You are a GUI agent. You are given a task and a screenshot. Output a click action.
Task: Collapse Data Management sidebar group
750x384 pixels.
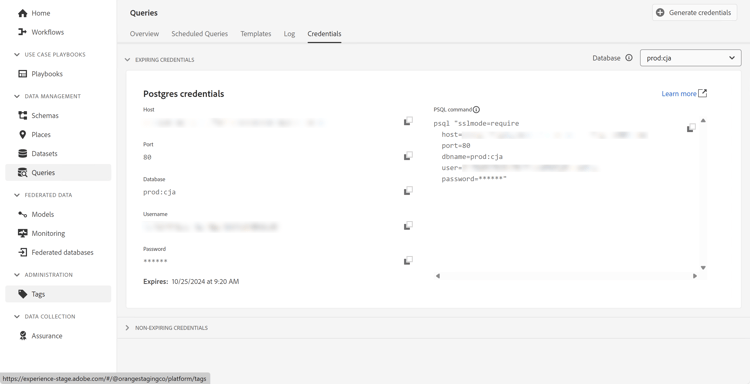coord(17,96)
